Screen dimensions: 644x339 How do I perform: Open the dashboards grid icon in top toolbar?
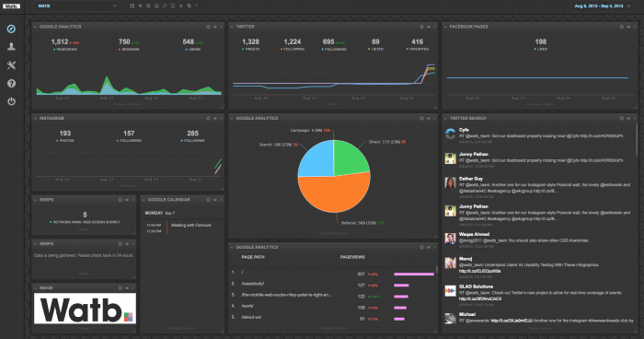(132, 6)
